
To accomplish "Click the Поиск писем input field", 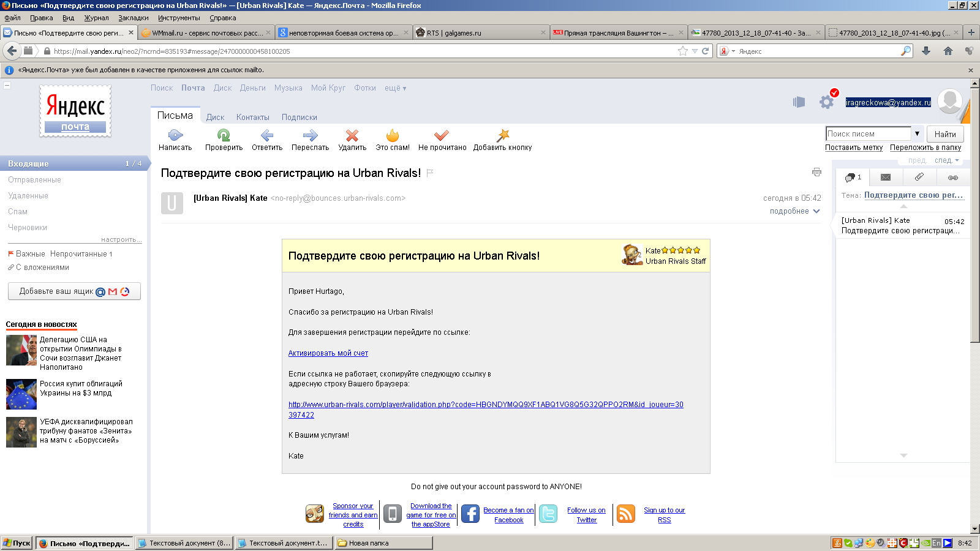I will (869, 133).
